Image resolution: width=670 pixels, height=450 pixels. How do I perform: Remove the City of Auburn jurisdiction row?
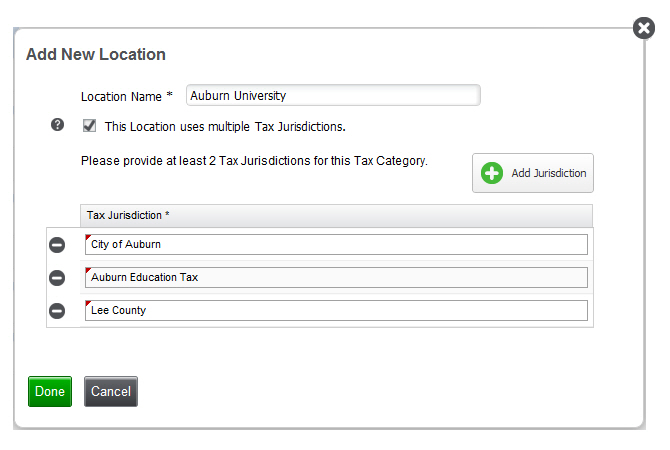click(x=57, y=245)
